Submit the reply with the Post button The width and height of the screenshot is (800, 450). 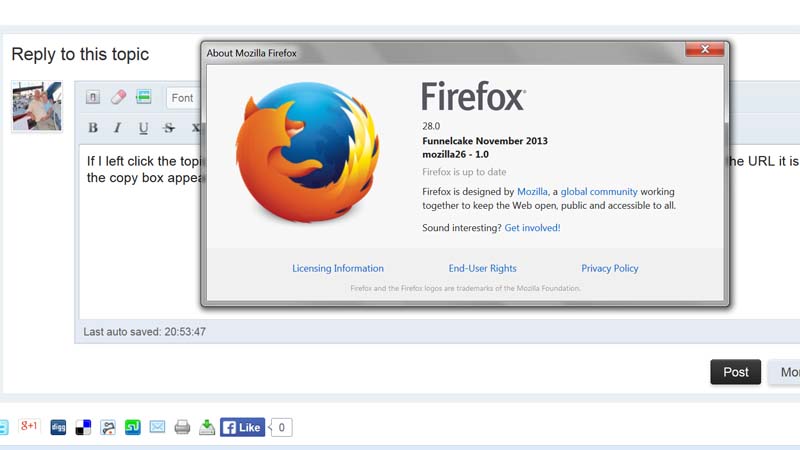(x=735, y=372)
